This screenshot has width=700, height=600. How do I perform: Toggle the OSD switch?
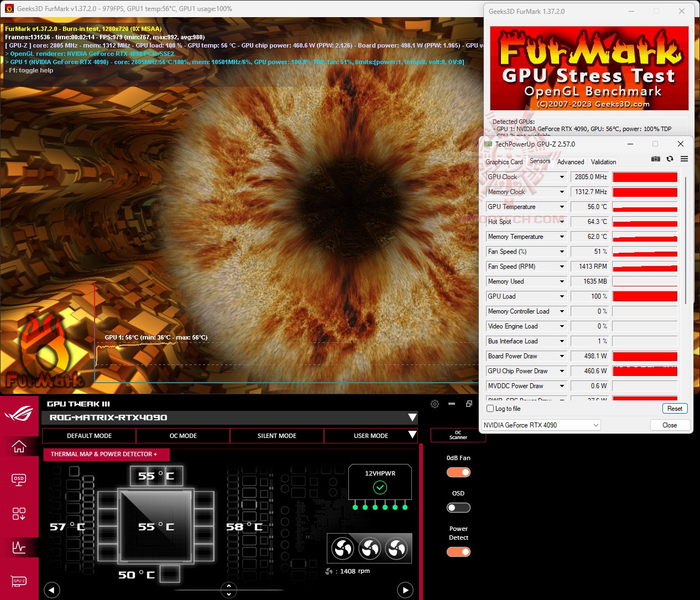pyautogui.click(x=458, y=508)
